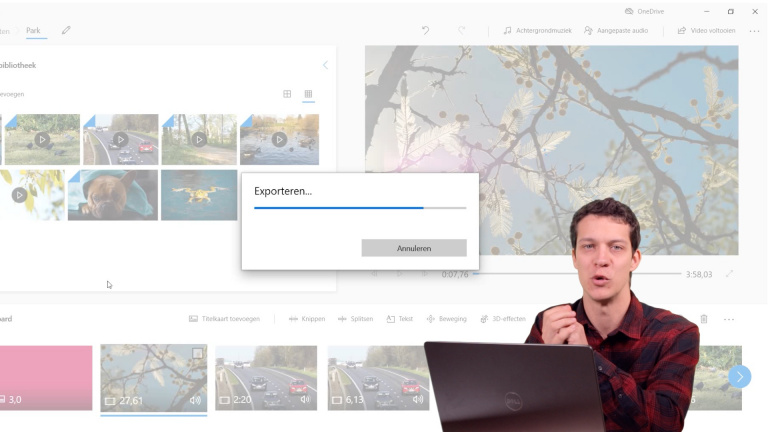Click the redo arrow icon
Image resolution: width=768 pixels, height=432 pixels.
point(461,30)
